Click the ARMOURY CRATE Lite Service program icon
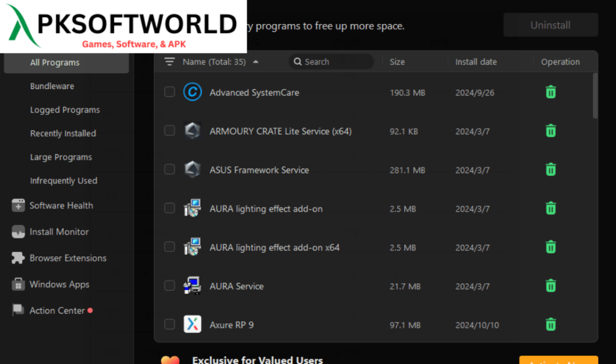The height and width of the screenshot is (364, 616). 192,131
